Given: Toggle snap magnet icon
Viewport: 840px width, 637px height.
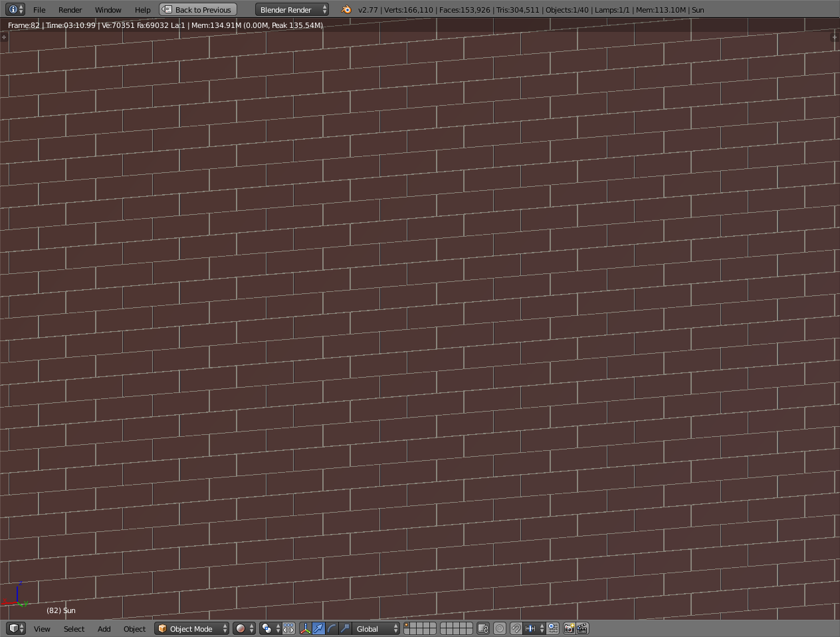Looking at the screenshot, I should [516, 628].
